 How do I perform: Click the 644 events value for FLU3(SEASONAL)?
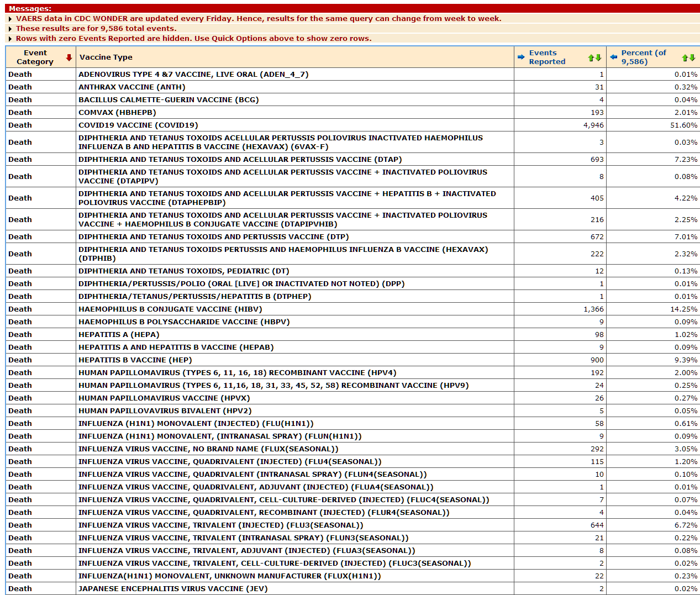[x=597, y=525]
